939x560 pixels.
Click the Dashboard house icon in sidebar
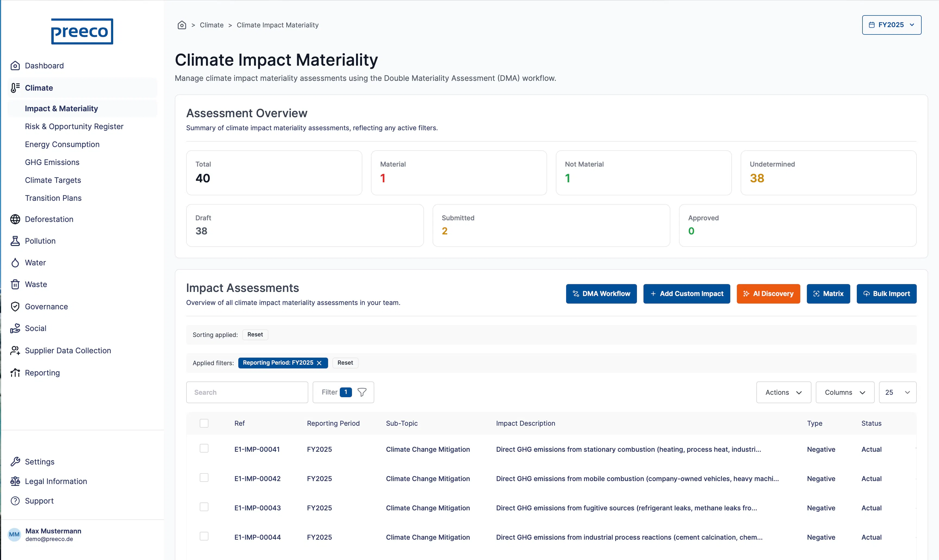click(x=15, y=66)
